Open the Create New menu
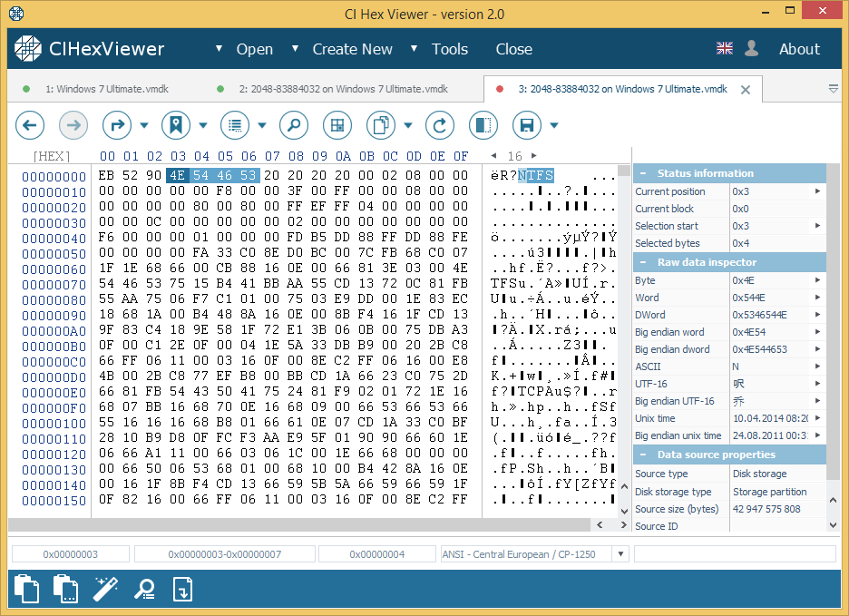 coord(353,49)
